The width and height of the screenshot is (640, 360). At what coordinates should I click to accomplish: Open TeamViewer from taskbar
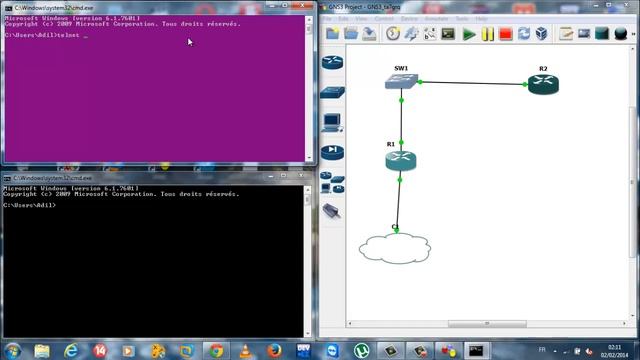click(x=332, y=351)
